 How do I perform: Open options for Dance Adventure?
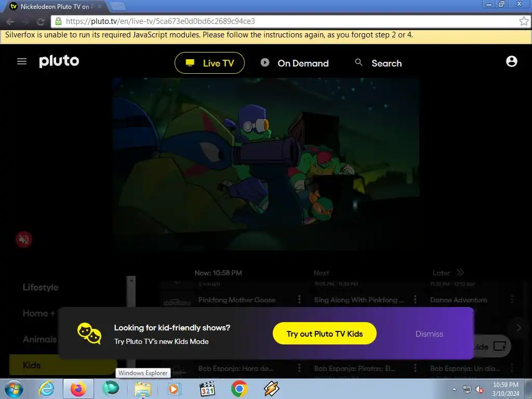pos(512,299)
